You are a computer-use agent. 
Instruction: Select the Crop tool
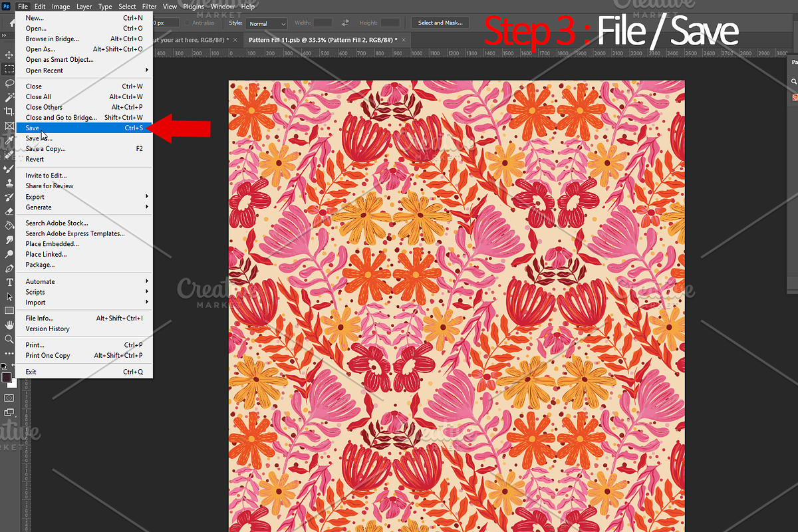[x=9, y=111]
